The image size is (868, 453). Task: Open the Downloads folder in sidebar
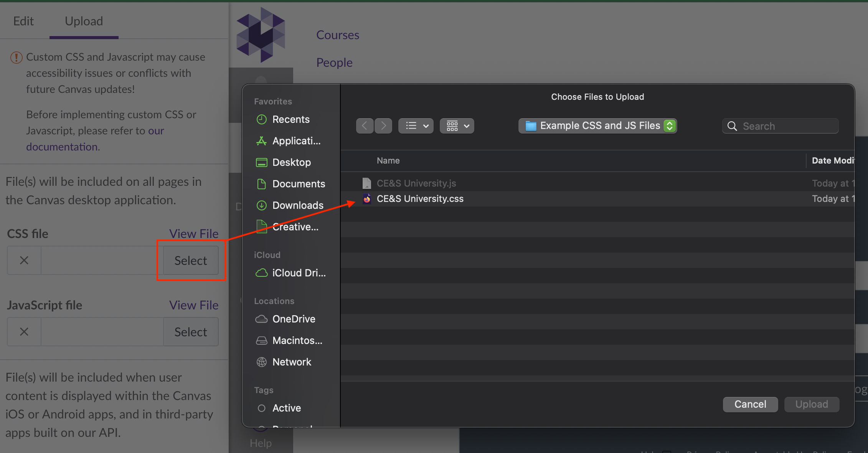point(297,205)
